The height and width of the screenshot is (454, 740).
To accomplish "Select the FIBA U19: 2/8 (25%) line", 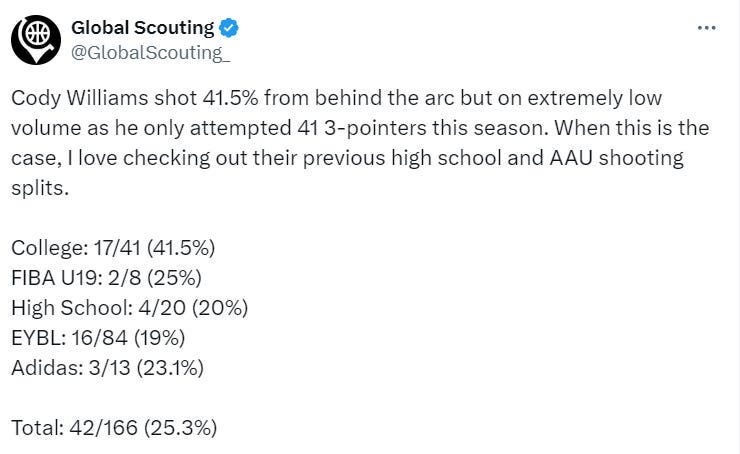I will [x=107, y=277].
